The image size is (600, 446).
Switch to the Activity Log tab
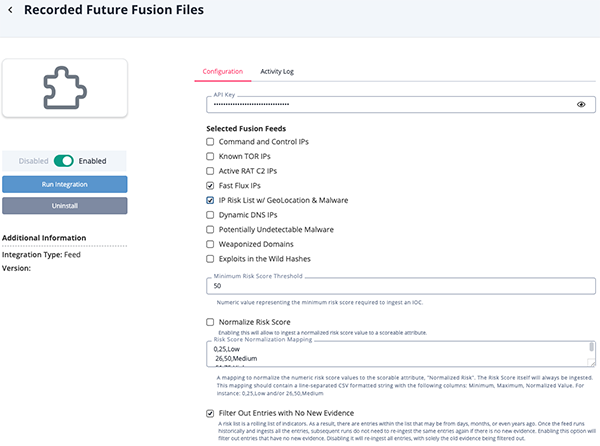[276, 72]
